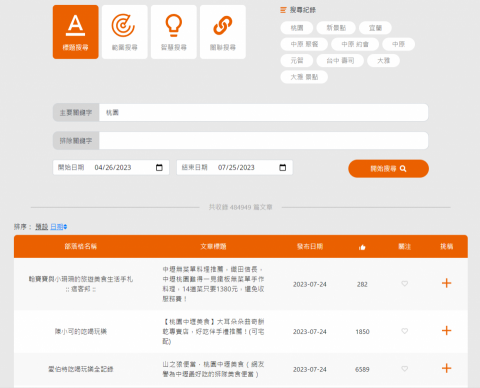This screenshot has height=388, width=480.
Task: Open the end date calendar picker icon
Action: pos(283,167)
